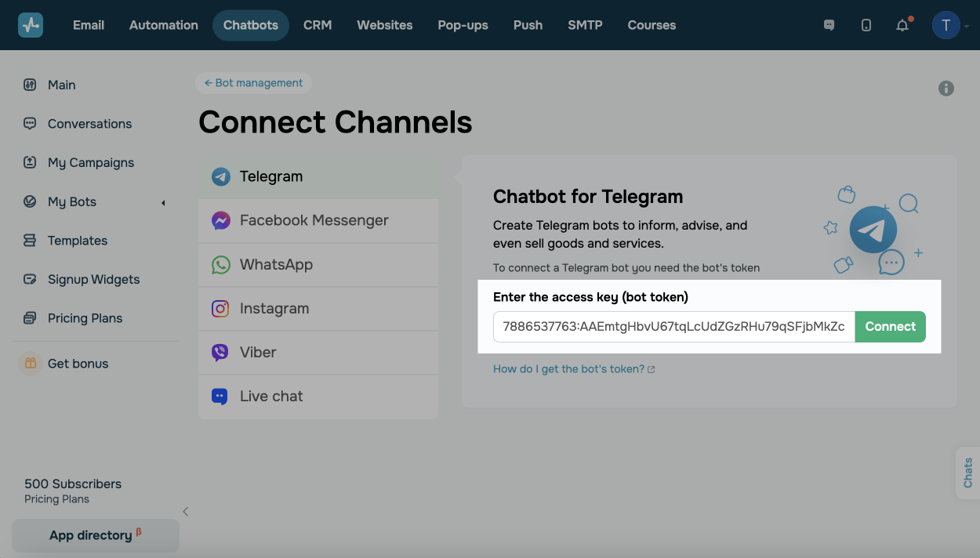
Task: Open the notifications bell
Action: (902, 25)
